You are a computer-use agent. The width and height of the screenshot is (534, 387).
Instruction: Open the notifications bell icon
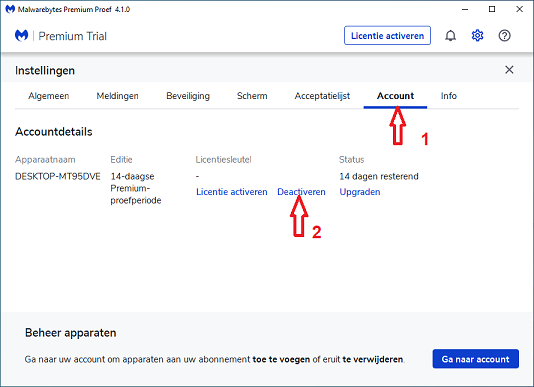pos(450,35)
